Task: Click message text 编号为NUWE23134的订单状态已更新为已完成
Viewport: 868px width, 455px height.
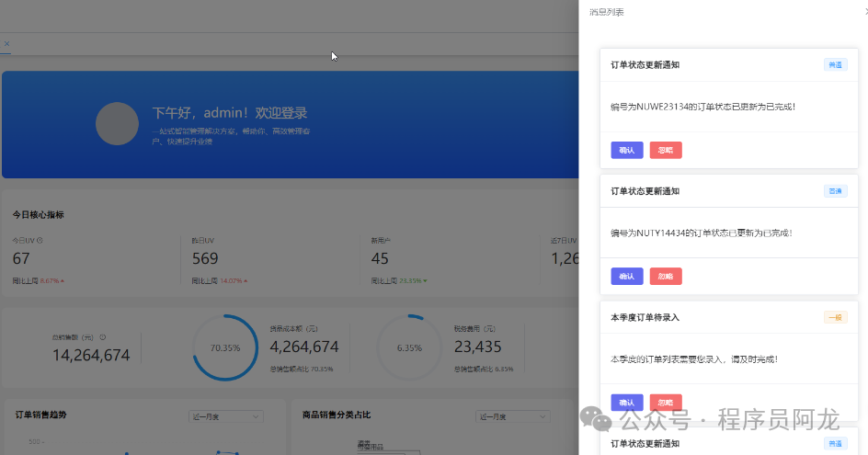Action: (703, 107)
